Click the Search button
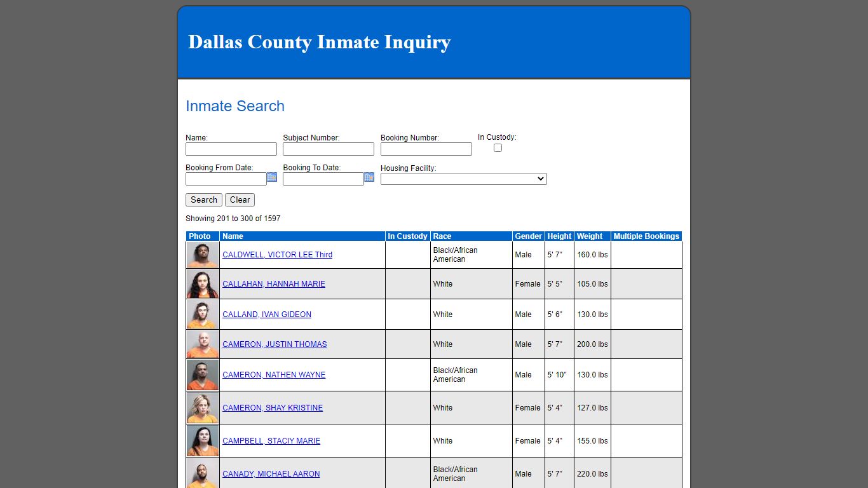 point(204,200)
